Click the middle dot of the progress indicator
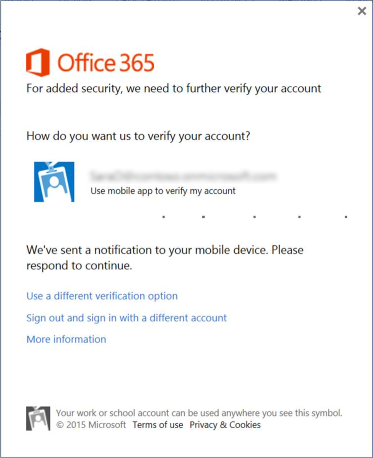Viewport: 373px width, 458px height. coord(254,217)
